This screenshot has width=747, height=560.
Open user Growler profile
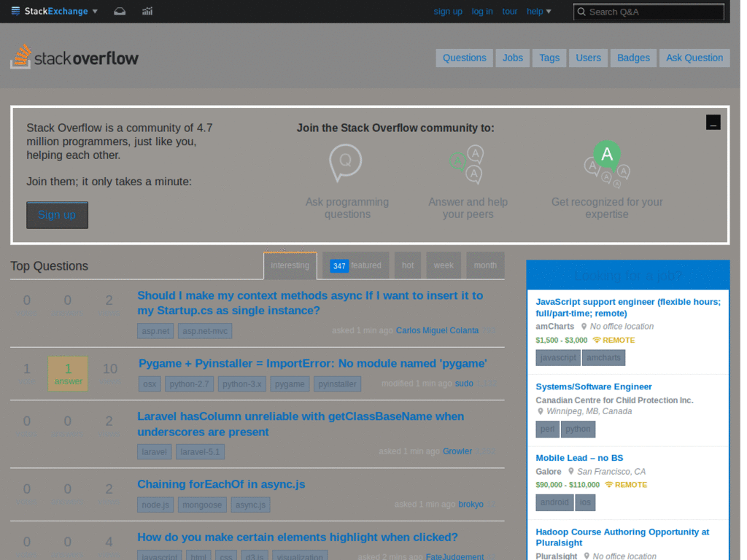click(457, 451)
